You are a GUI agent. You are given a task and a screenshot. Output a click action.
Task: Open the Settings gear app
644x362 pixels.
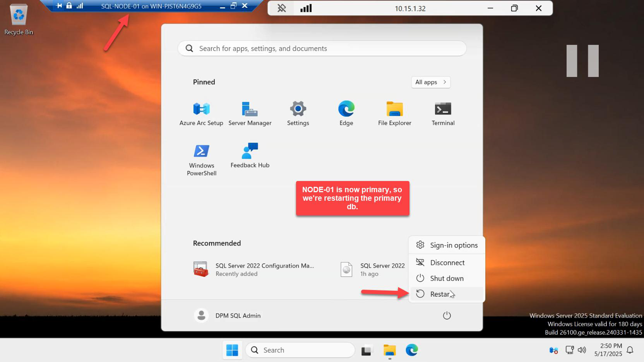(298, 114)
